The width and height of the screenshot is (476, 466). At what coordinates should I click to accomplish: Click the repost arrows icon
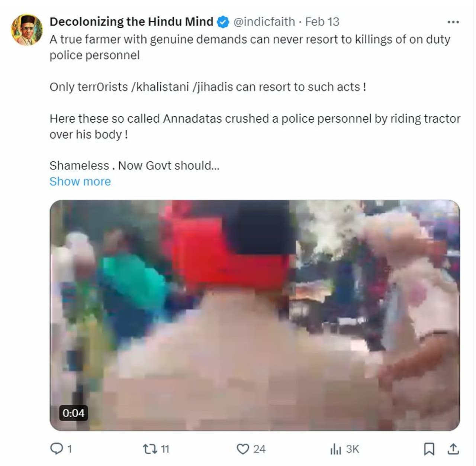pyautogui.click(x=150, y=449)
